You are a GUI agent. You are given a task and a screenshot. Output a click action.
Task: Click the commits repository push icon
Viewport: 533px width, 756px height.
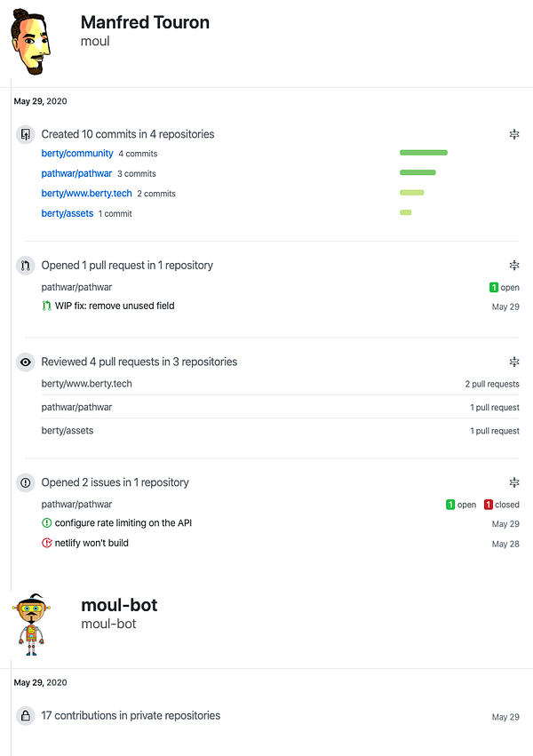[x=26, y=134]
